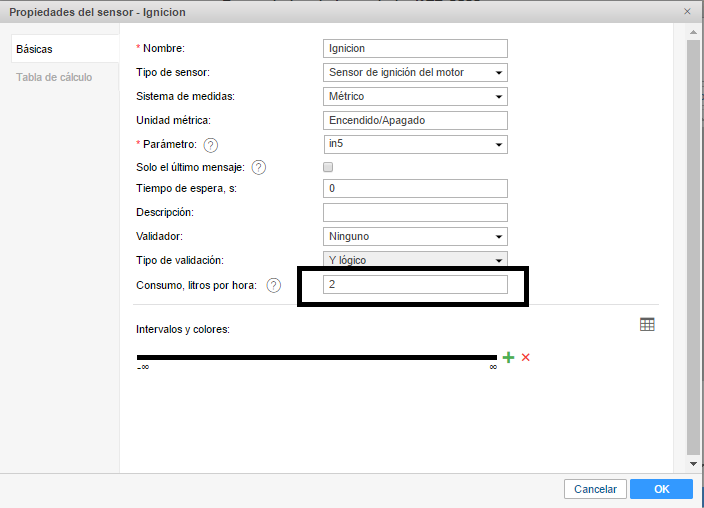Screen dimensions: 704x508
Task: Click help icon next to Parámetro
Action: (x=210, y=145)
